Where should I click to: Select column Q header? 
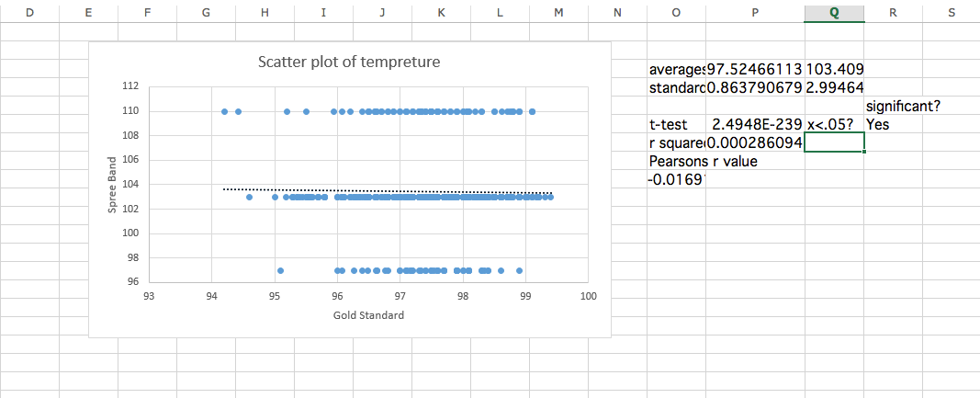[833, 12]
